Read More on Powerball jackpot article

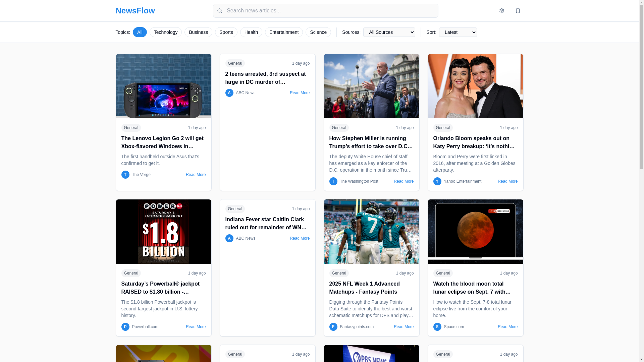click(196, 327)
